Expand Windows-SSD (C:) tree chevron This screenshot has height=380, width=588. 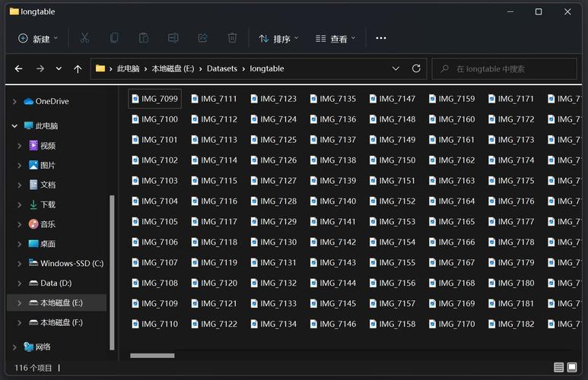click(x=20, y=264)
